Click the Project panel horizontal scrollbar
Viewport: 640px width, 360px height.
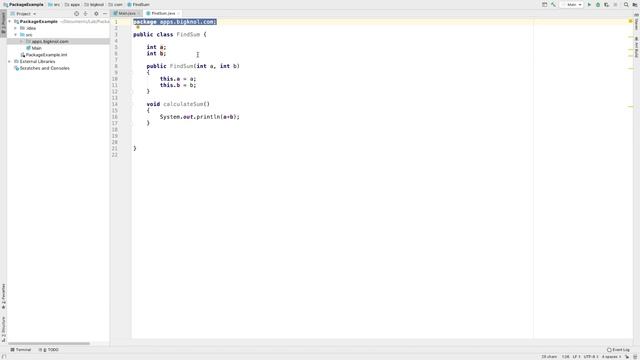[49, 344]
